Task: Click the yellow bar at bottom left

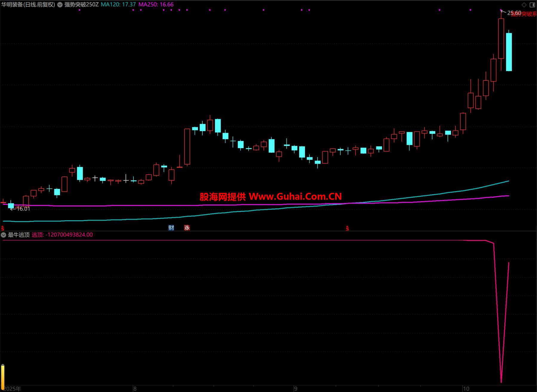Action: (3, 375)
